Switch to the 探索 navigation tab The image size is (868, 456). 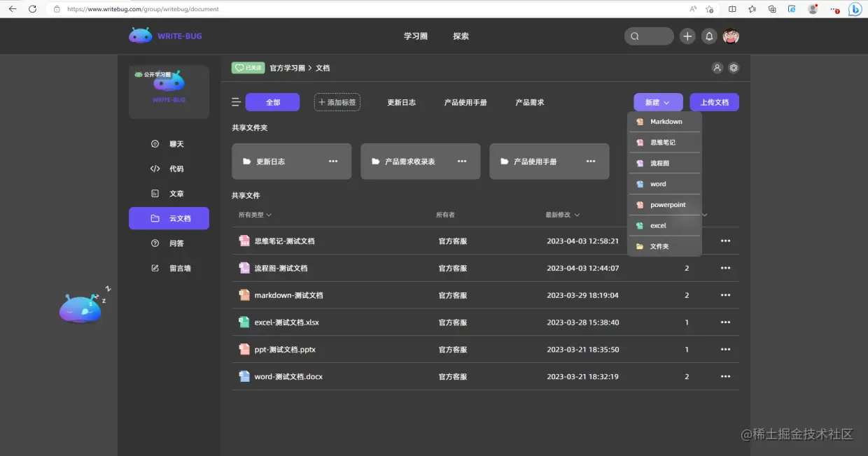pyautogui.click(x=461, y=36)
